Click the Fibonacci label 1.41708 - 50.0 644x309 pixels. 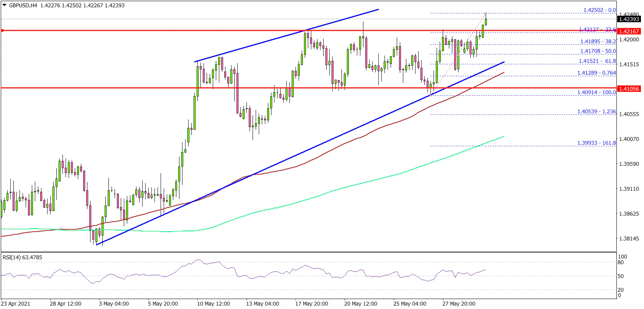(x=598, y=51)
